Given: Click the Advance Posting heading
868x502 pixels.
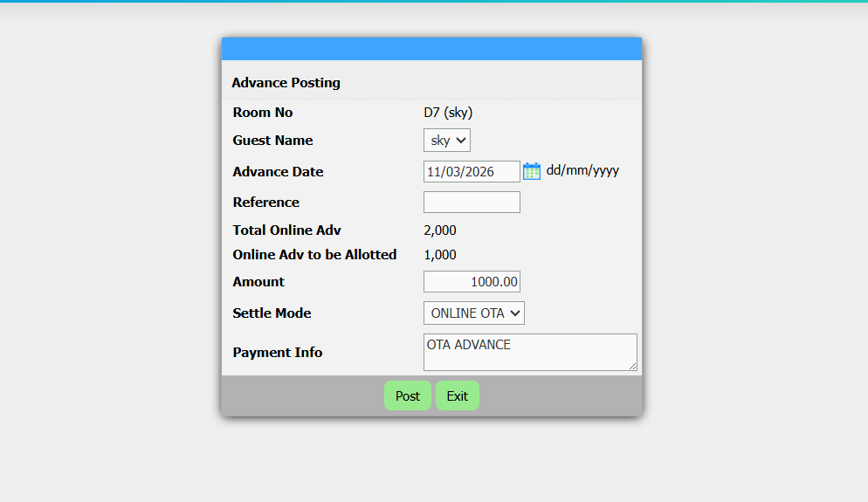Looking at the screenshot, I should [x=286, y=83].
